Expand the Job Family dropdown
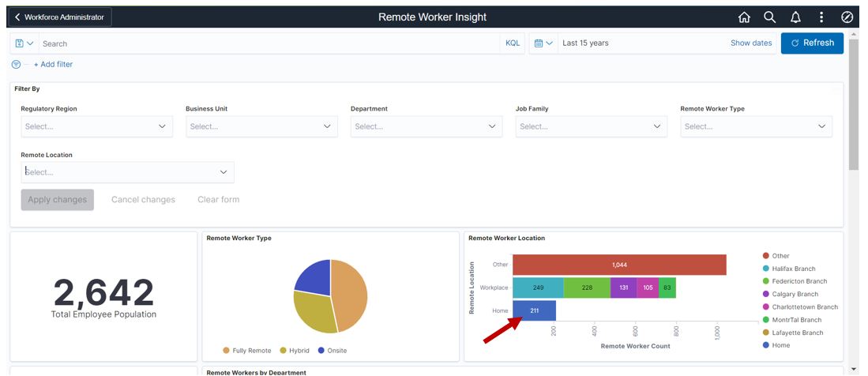This screenshot has height=376, width=868. tap(592, 126)
